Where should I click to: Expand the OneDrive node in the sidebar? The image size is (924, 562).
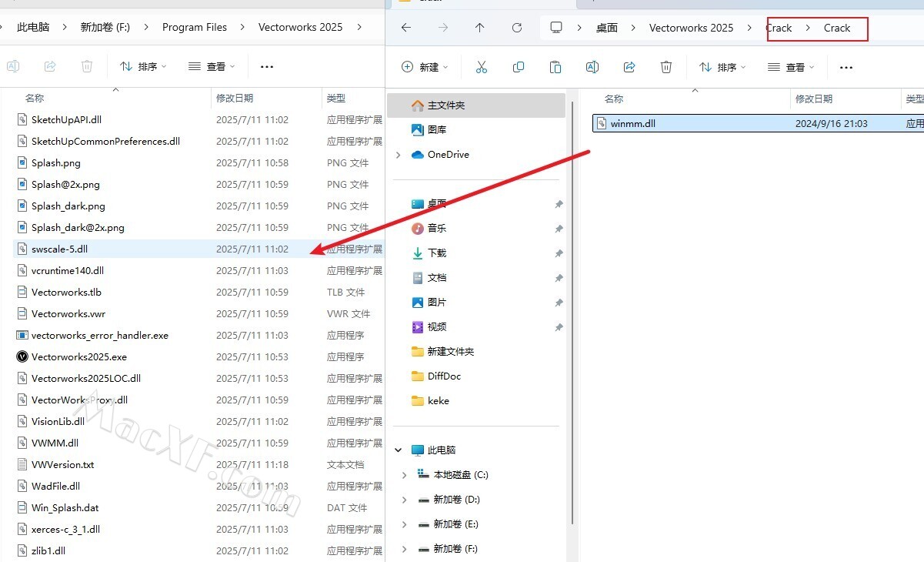click(x=398, y=155)
